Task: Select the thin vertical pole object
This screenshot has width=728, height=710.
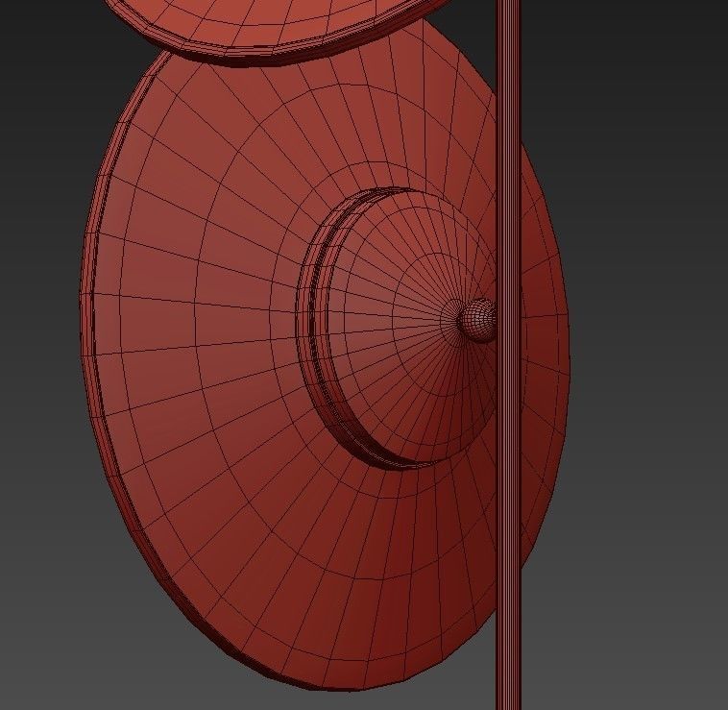Action: click(508, 355)
